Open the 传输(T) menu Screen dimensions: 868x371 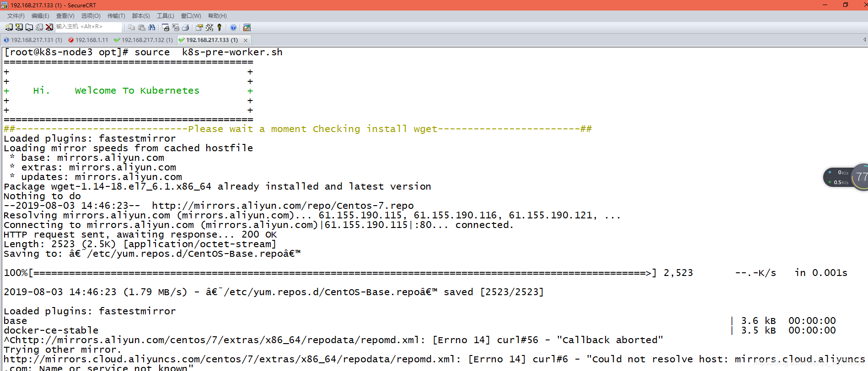click(116, 16)
